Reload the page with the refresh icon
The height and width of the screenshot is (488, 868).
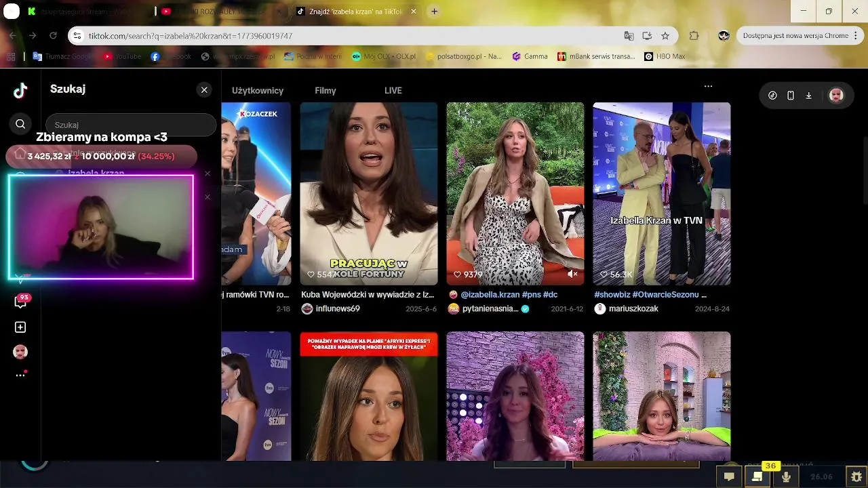pos(53,36)
